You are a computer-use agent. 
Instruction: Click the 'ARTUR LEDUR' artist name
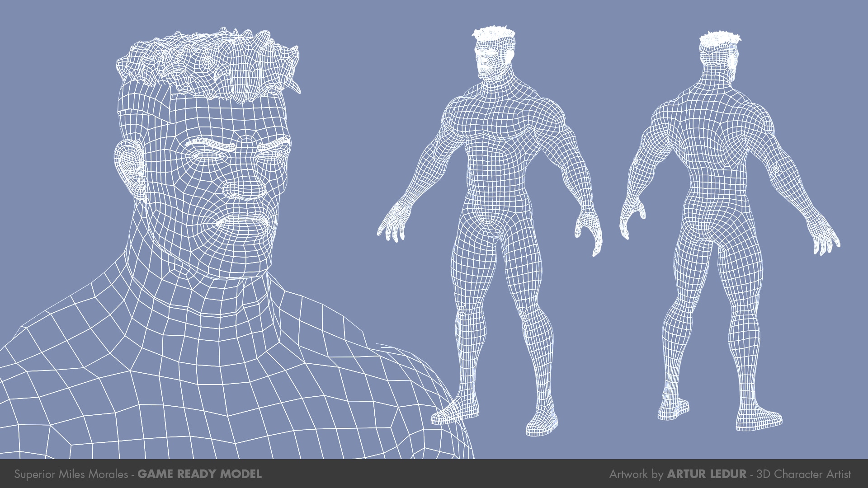(706, 474)
